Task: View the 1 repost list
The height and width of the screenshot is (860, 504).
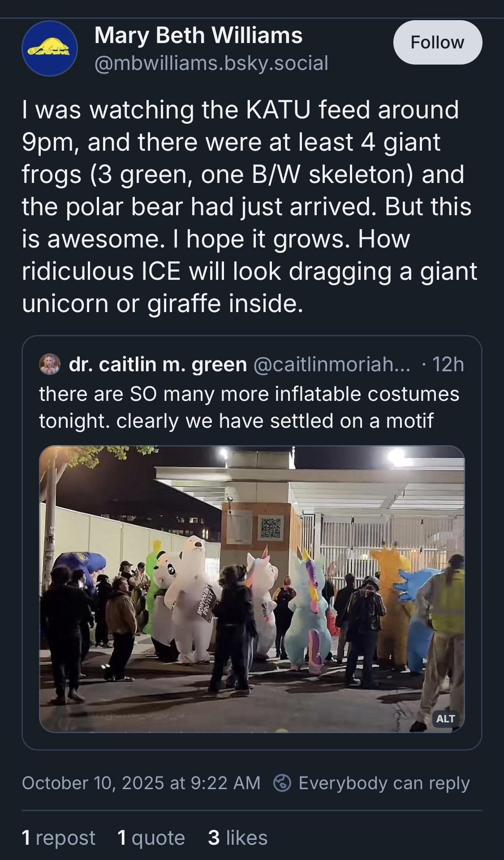Action: point(58,838)
